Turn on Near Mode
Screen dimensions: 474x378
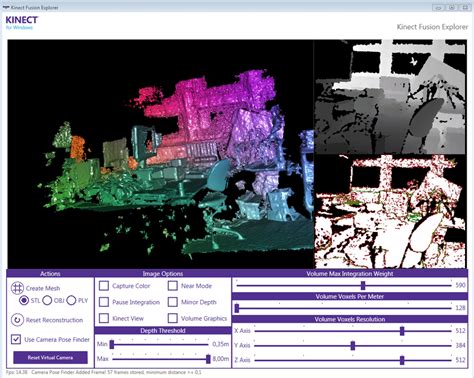point(173,286)
